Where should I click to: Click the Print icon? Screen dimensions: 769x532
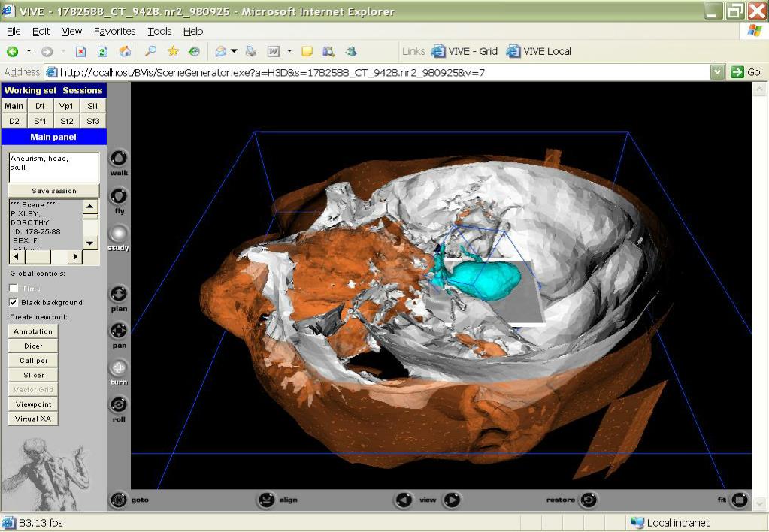coord(250,51)
